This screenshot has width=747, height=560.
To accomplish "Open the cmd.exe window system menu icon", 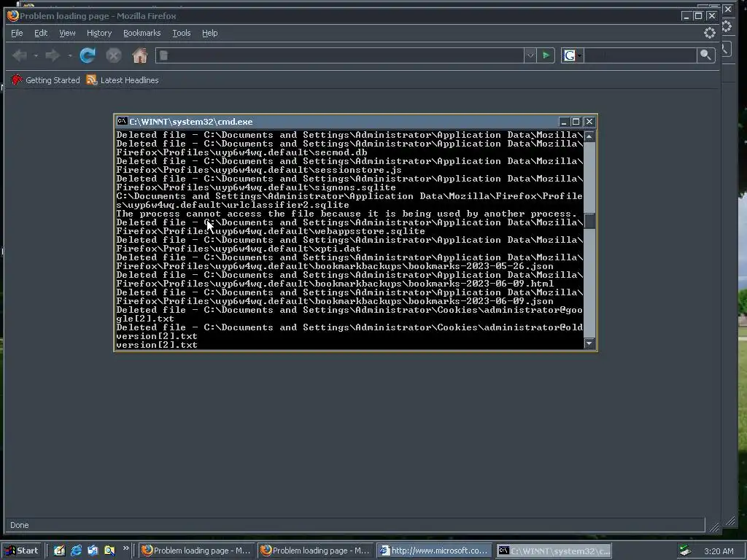I will pos(123,122).
